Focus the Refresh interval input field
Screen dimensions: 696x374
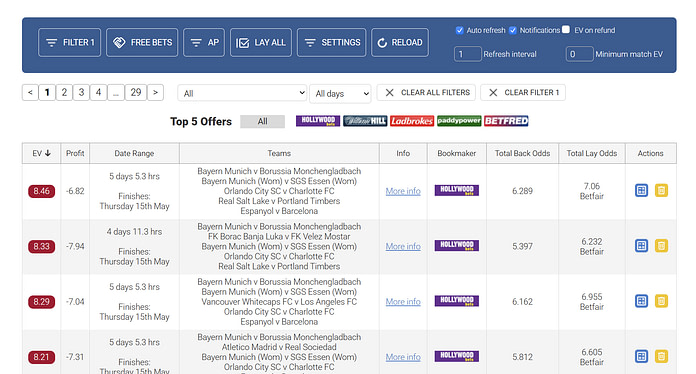pos(468,54)
